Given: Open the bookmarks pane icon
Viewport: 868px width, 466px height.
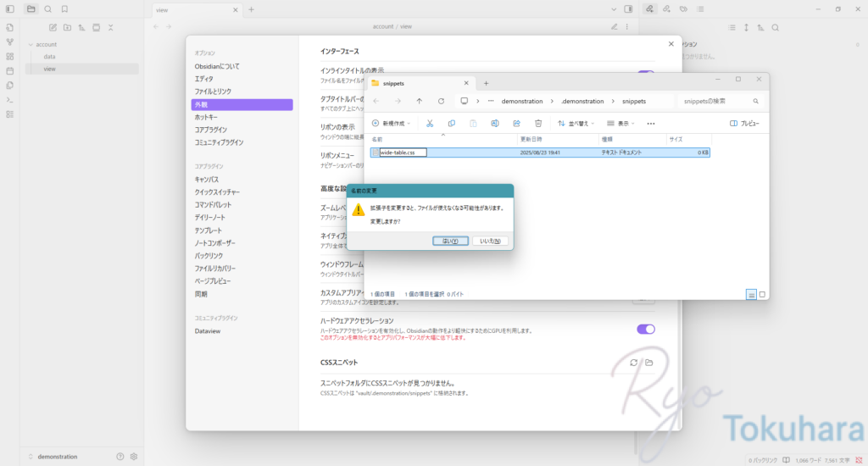Looking at the screenshot, I should (x=64, y=9).
